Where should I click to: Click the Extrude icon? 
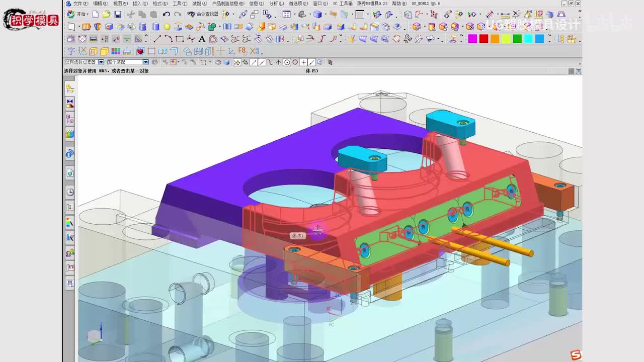point(86,27)
